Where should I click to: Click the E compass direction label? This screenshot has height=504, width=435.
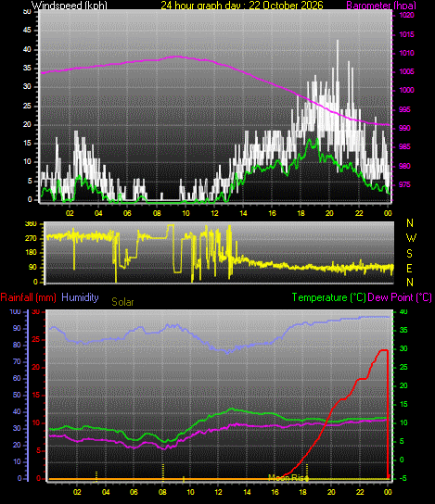tap(410, 268)
